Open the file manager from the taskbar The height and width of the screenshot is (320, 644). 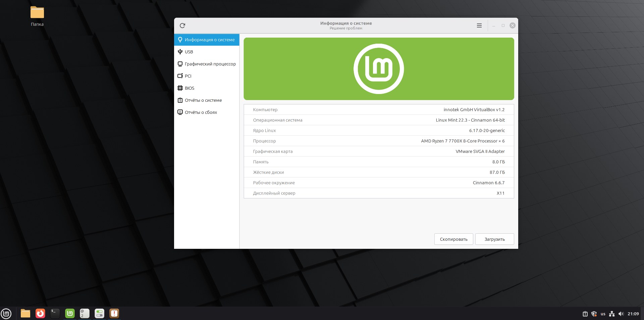(x=25, y=314)
